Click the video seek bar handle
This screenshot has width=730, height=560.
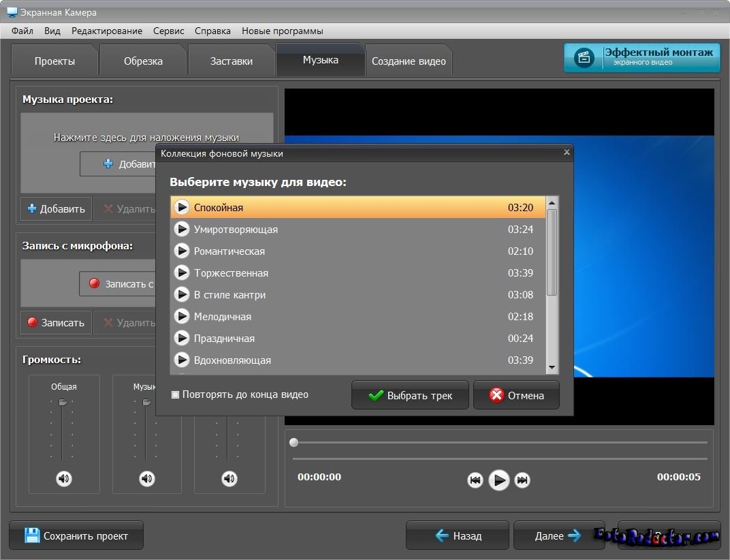coord(293,442)
